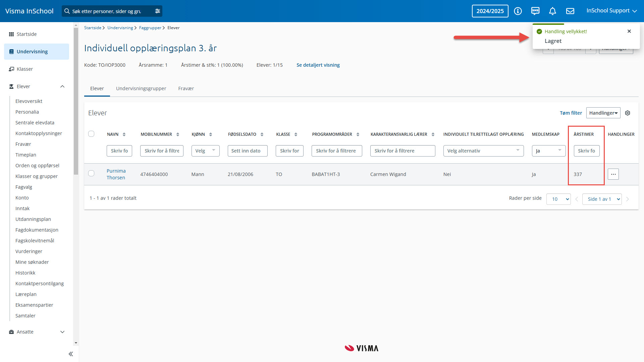
Task: Sort by NAVN column arrows
Action: click(124, 134)
